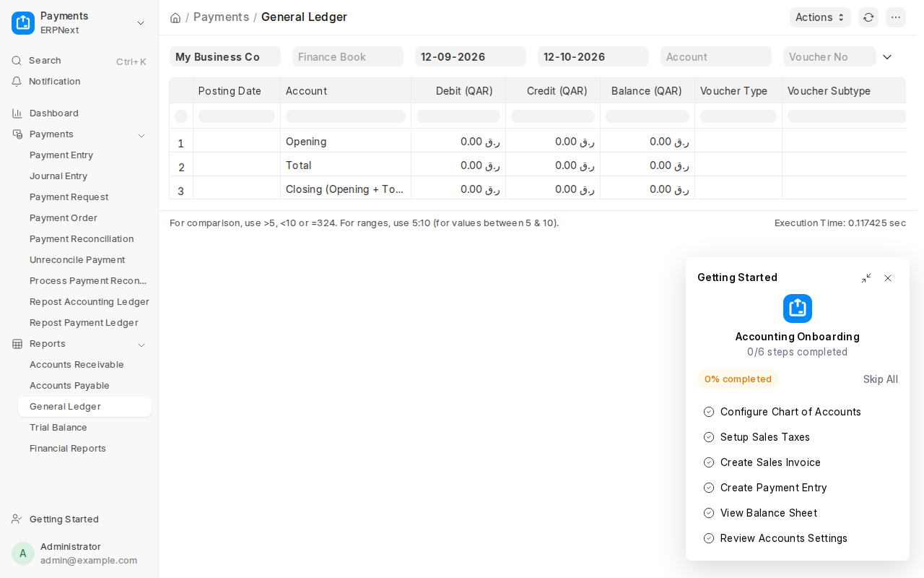Screen dimensions: 924x578
Task: Open the workspace switcher chevron
Action: 141,23
